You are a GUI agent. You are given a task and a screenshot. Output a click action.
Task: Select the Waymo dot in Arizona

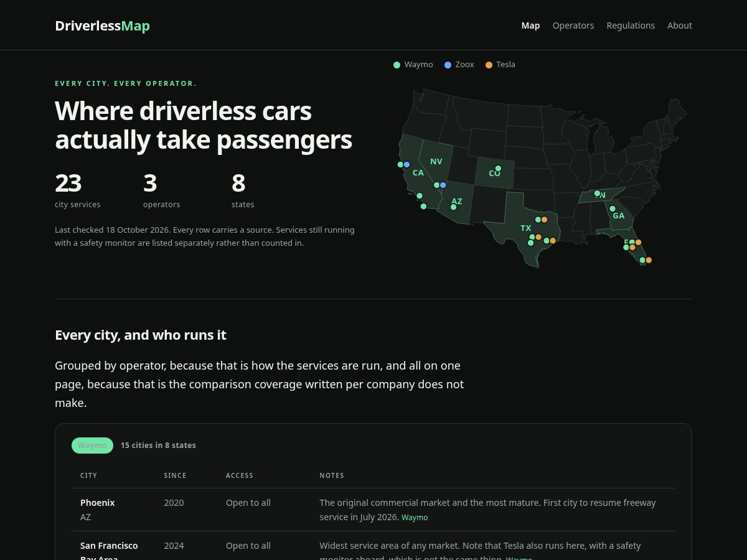453,207
